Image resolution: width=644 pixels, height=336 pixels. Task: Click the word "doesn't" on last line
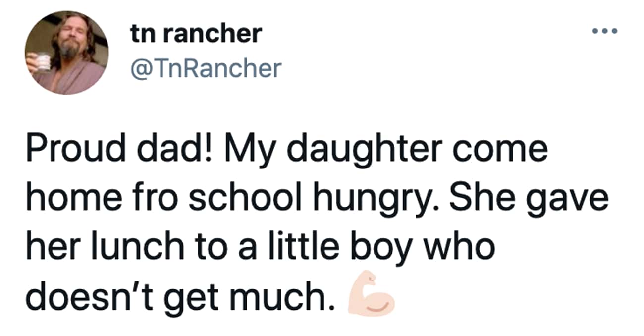(x=83, y=297)
